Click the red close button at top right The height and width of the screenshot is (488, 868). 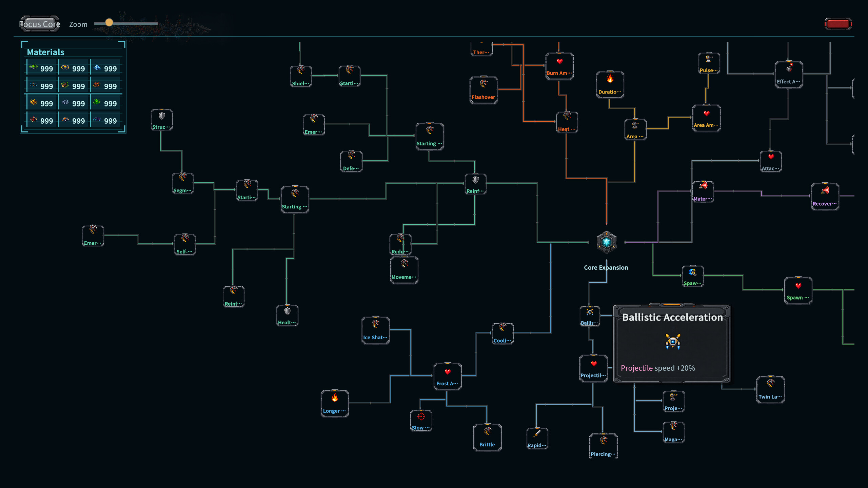(x=838, y=24)
